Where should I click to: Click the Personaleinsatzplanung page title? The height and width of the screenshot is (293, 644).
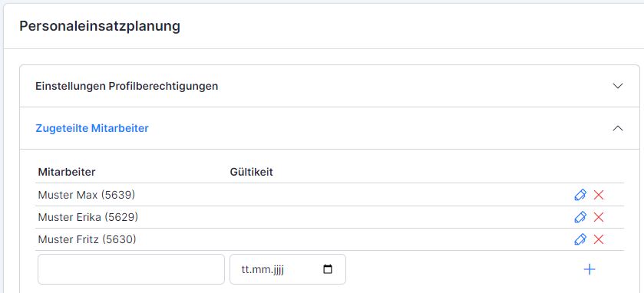[x=100, y=26]
